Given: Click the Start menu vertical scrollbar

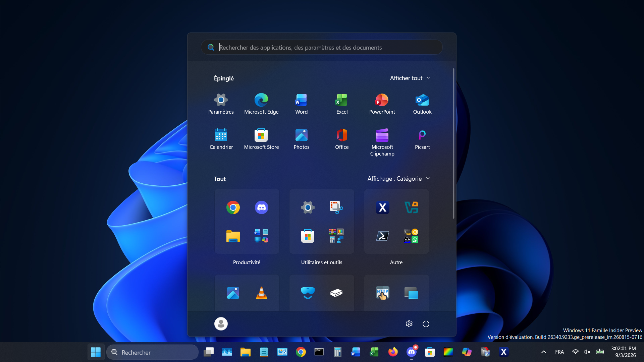Looking at the screenshot, I should tap(454, 143).
